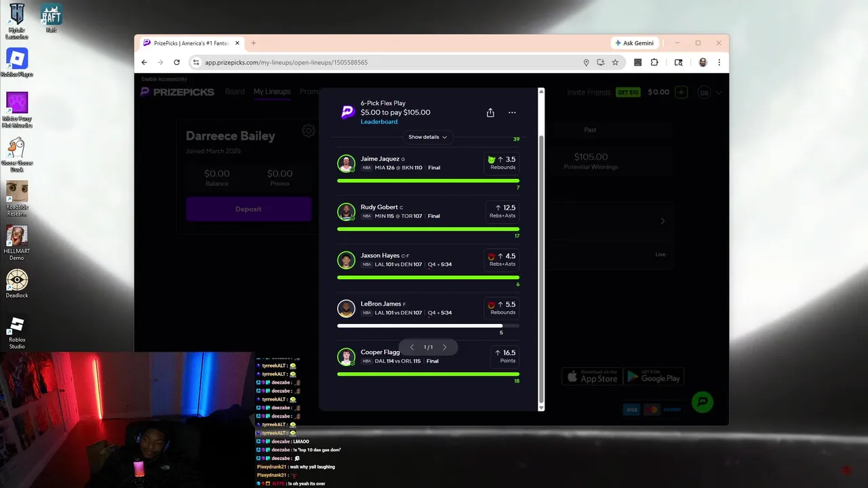Viewport: 868px width, 488px height.
Task: Open the tab search icon in toolbar
Action: (678, 62)
